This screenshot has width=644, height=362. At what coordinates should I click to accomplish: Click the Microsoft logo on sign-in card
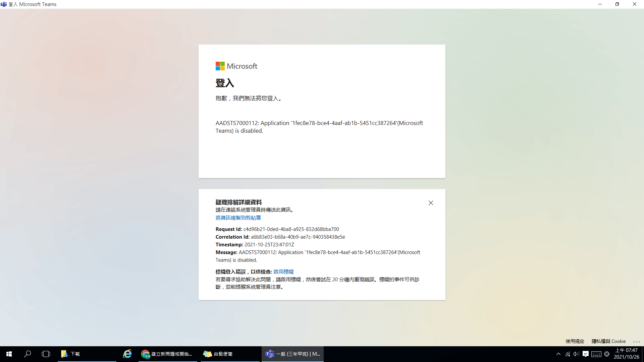click(x=236, y=66)
